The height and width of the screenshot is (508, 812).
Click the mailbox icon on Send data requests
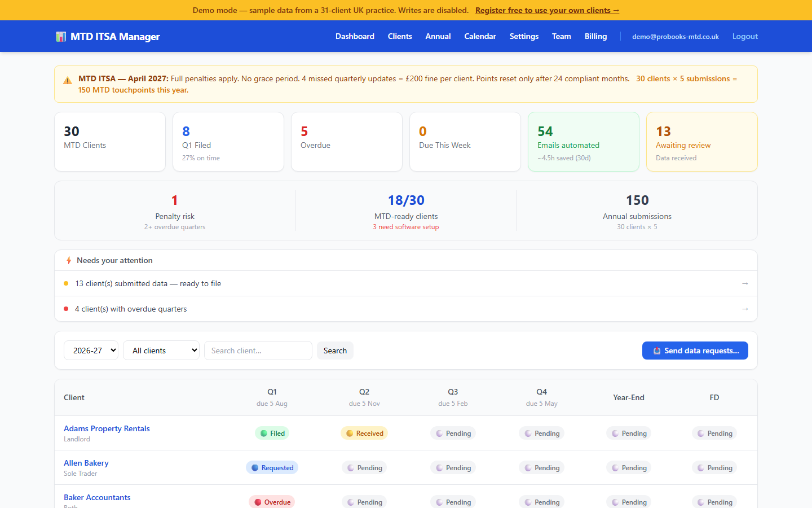point(657,351)
